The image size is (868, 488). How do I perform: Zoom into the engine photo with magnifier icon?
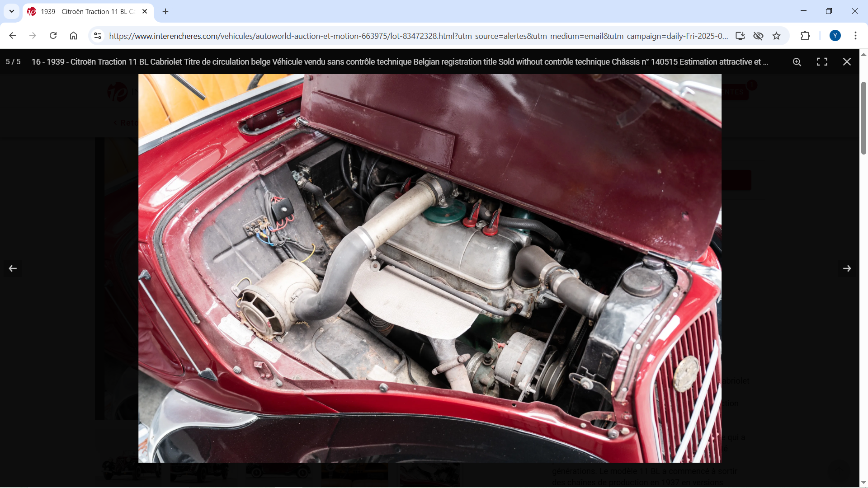coord(797,62)
